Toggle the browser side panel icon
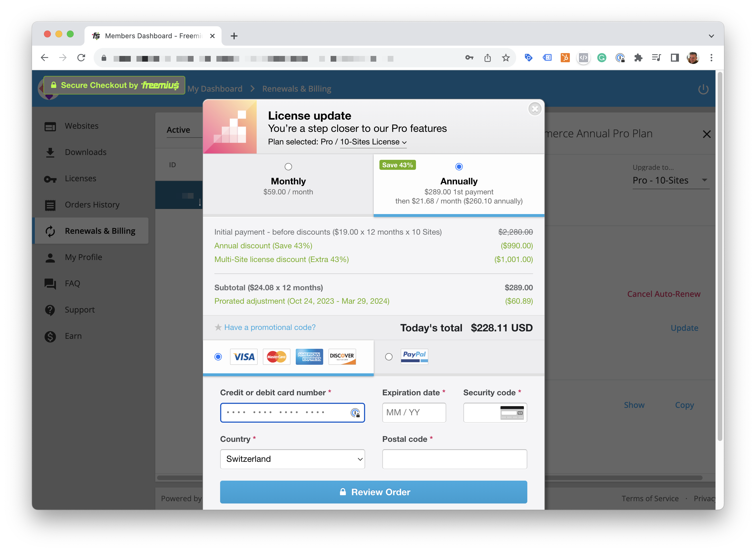This screenshot has width=756, height=552. point(674,58)
